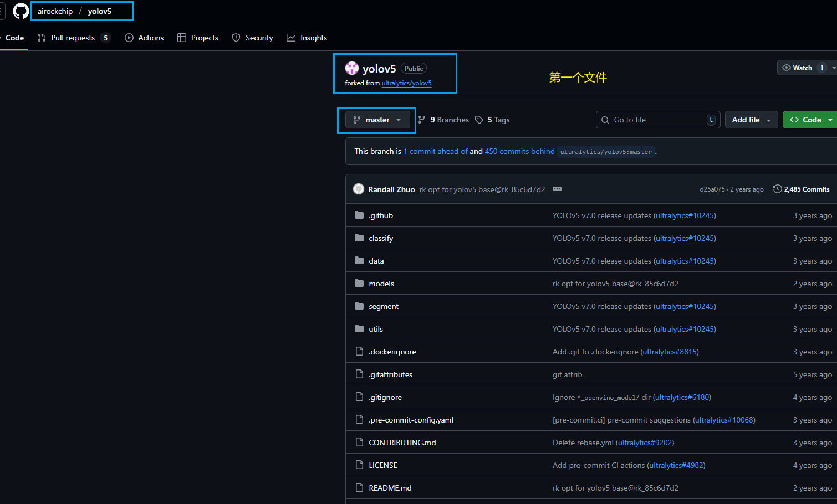Open the CONTRIBUTING.md file name link
The height and width of the screenshot is (504, 837).
(x=402, y=443)
